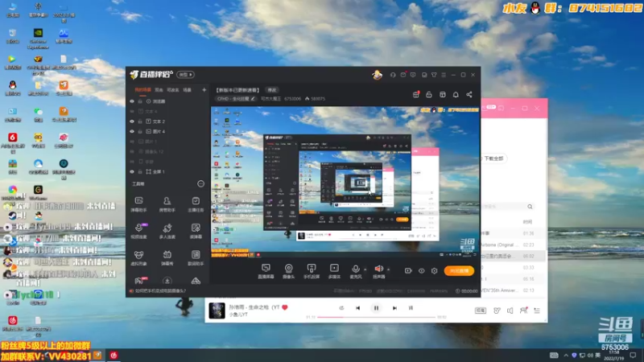Image resolution: width=644 pixels, height=362 pixels.
Task: Switch to the third scene tab
Action: click(173, 90)
